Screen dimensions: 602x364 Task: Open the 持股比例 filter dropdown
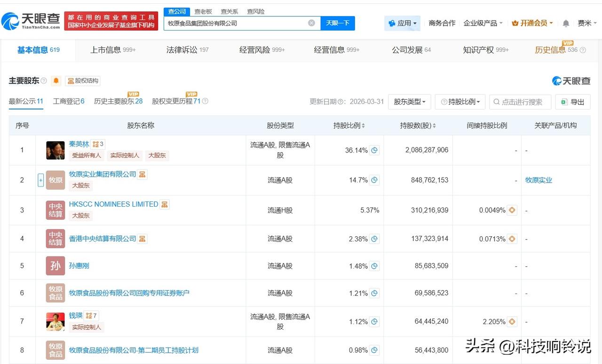(x=460, y=102)
